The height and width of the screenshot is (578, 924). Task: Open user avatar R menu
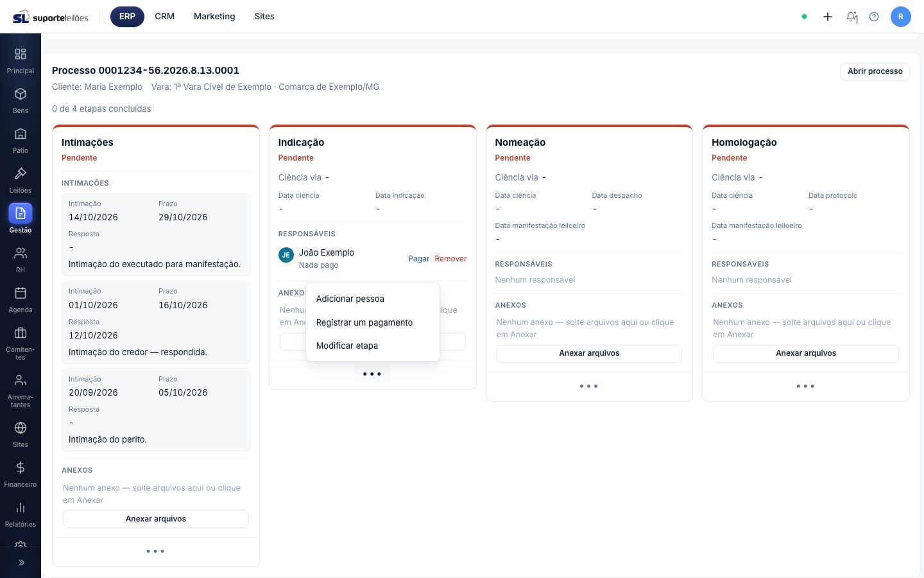tap(901, 17)
